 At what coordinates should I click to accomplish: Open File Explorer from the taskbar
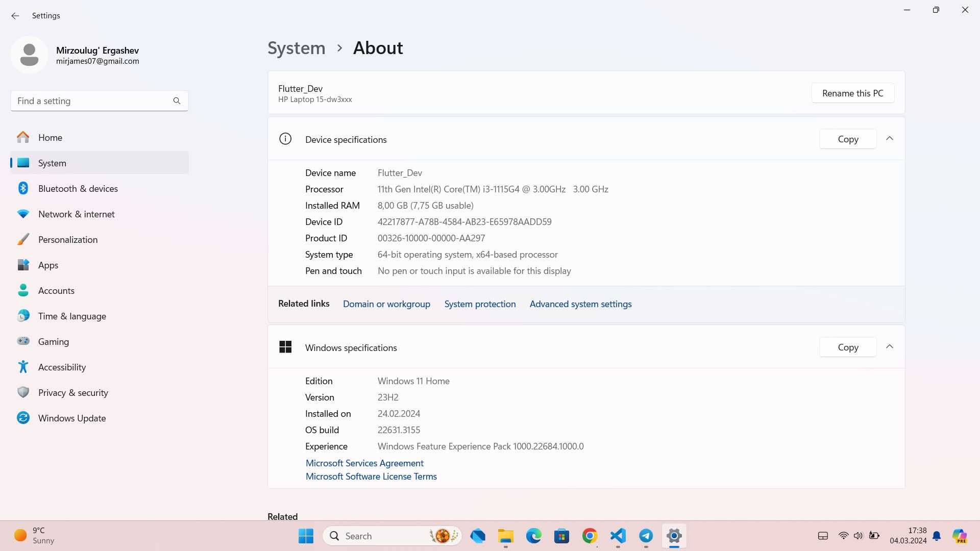pos(505,536)
